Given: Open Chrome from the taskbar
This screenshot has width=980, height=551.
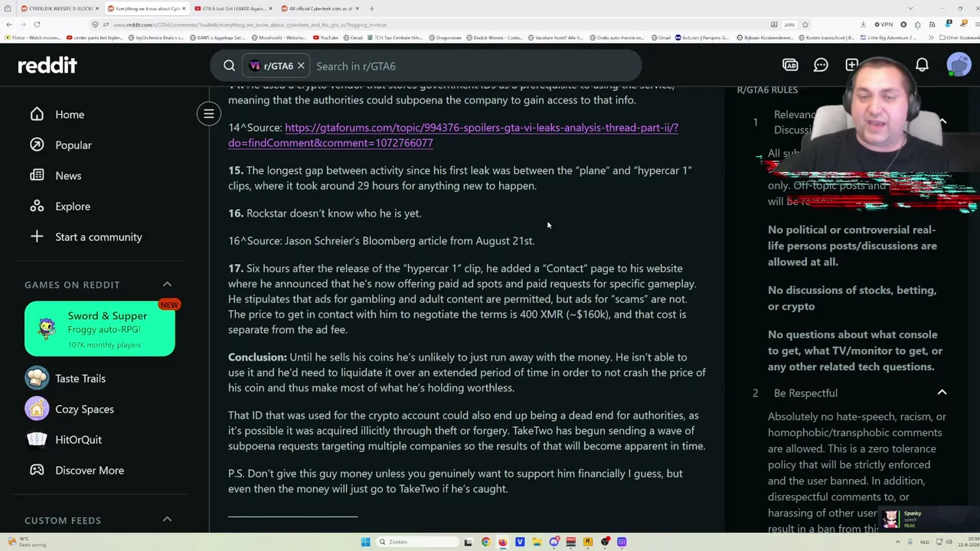Looking at the screenshot, I should coord(485,542).
